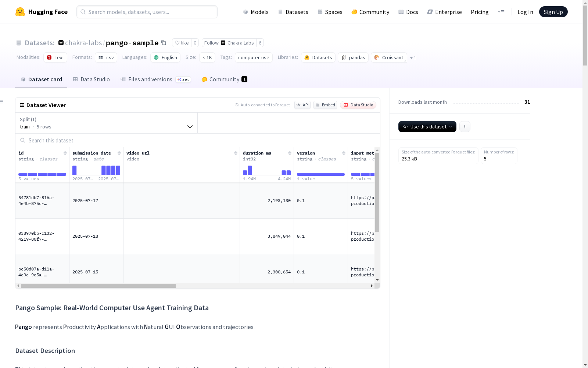The image size is (588, 368).
Task: Like the pango-sample dataset
Action: (182, 43)
